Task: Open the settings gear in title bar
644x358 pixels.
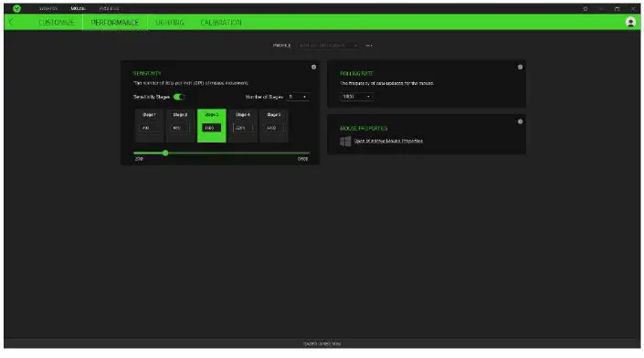Action: (x=586, y=8)
